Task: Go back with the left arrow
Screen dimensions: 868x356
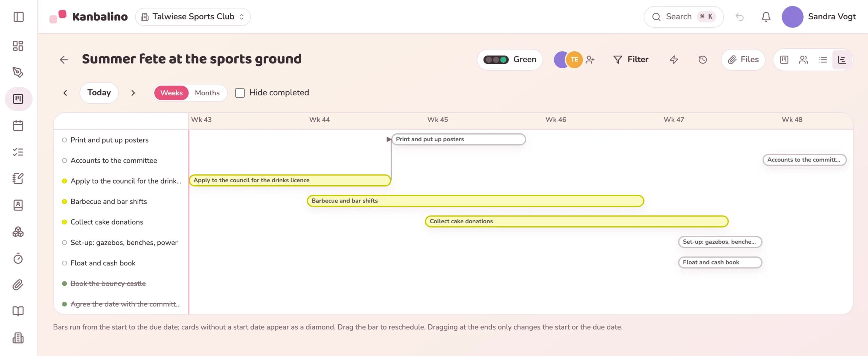Action: pos(64,60)
